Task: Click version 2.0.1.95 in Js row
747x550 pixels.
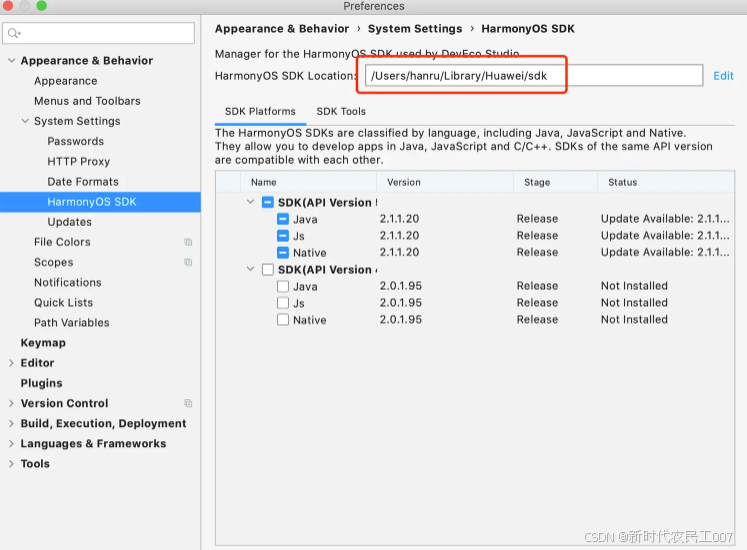Action: [x=401, y=303]
